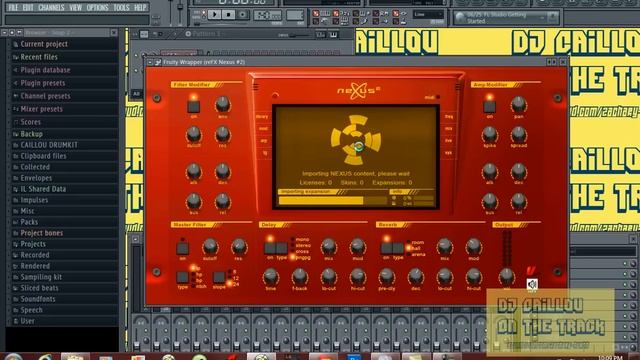Viewport: 640px width, 360px height.
Task: Click the Delay f-back knob
Action: [299, 277]
